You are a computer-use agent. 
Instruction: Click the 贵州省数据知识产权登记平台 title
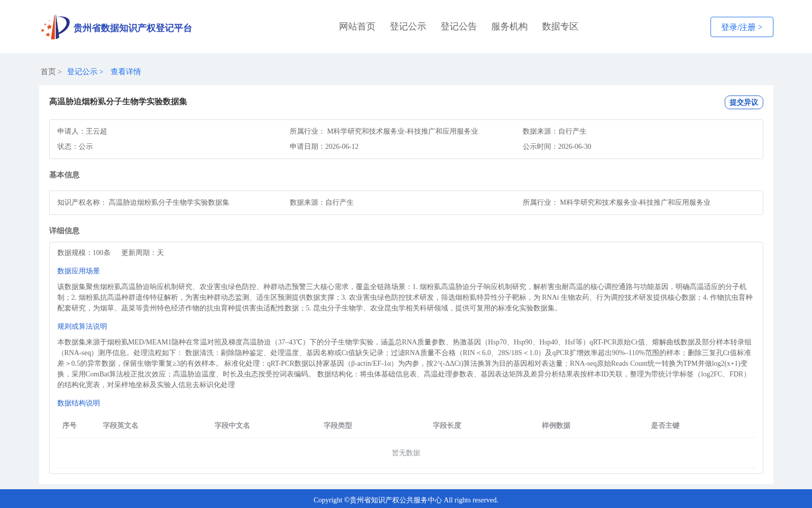(x=132, y=28)
